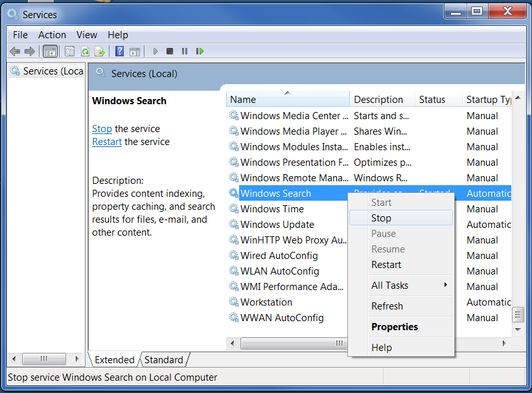The width and height of the screenshot is (532, 393).
Task: Select the Workstation service name
Action: tap(266, 302)
